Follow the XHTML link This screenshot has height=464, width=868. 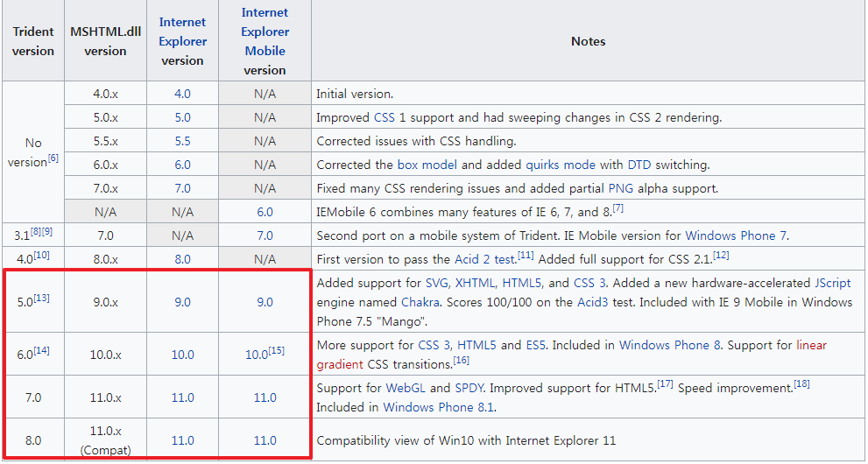[x=476, y=283]
